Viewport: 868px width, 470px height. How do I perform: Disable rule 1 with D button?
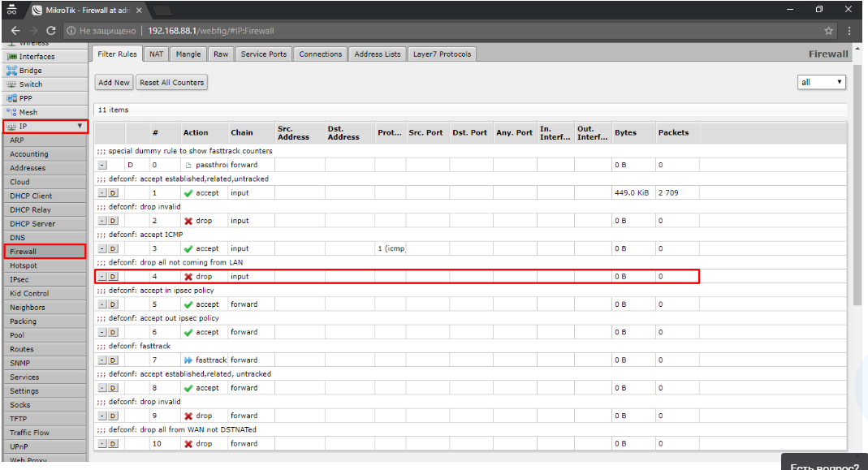click(113, 193)
